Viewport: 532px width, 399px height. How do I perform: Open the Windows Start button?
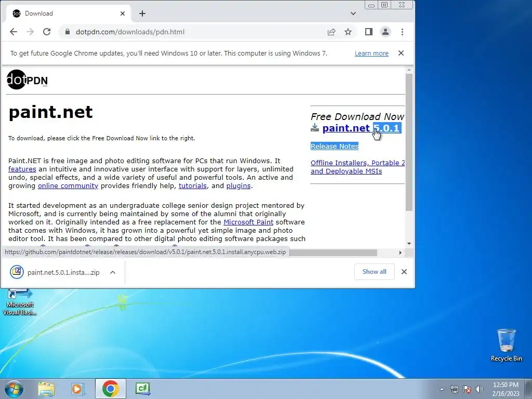tap(14, 389)
